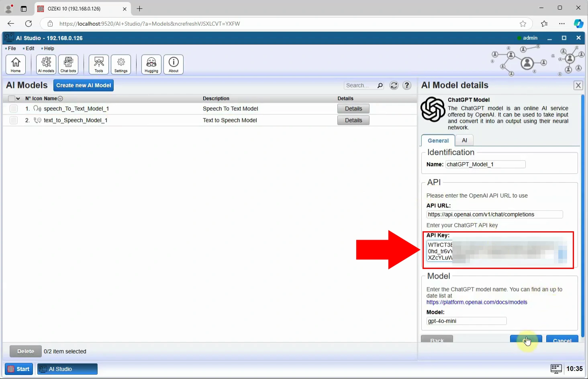Image resolution: width=588 pixels, height=379 pixels.
Task: Click into the model Name field
Action: 485,164
